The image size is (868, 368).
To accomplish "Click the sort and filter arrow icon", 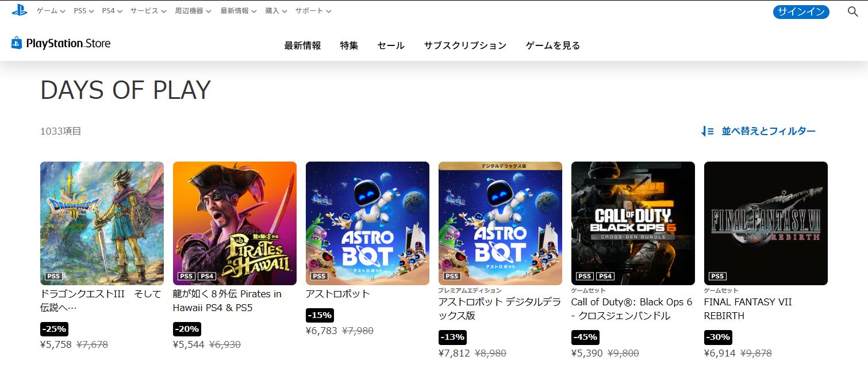I will point(707,131).
